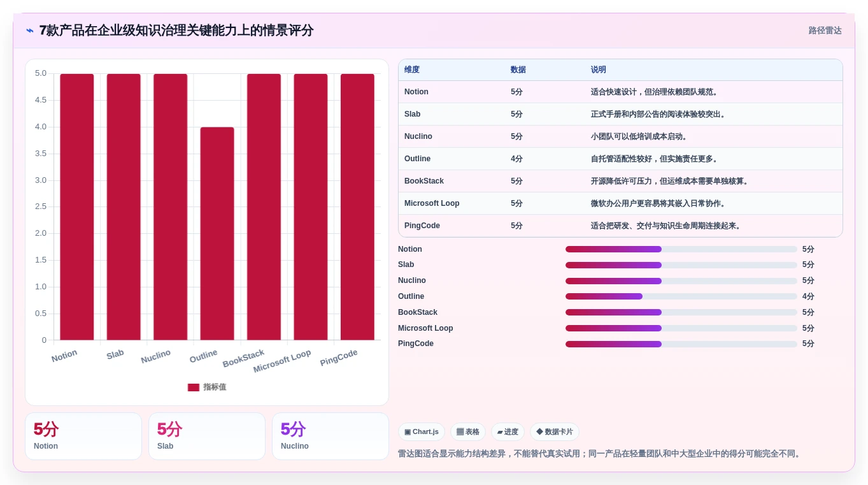Viewport: 868px width, 485px height.
Task: Select the Outline bar in the chart
Action: pyautogui.click(x=217, y=234)
